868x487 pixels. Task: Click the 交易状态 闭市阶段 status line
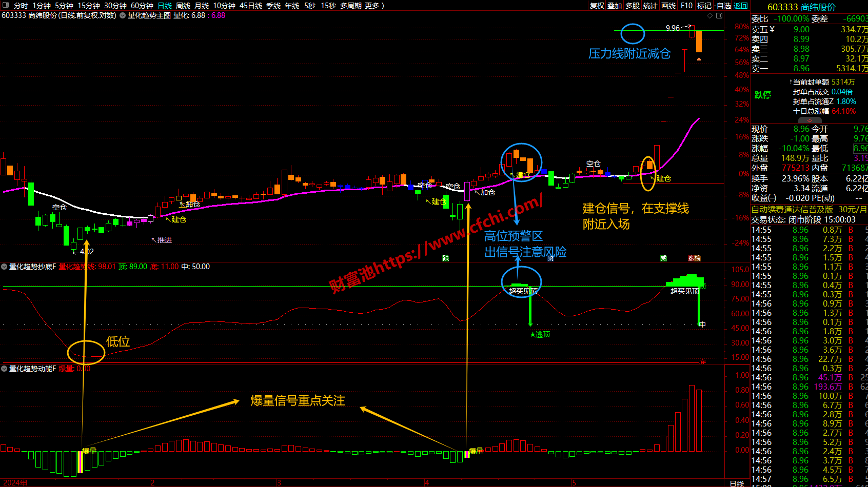pos(803,219)
